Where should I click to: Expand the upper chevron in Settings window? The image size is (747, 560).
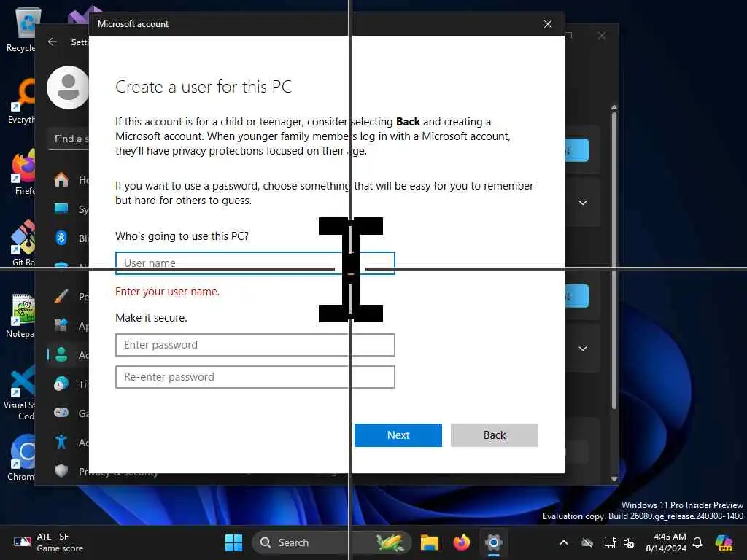[x=583, y=203]
